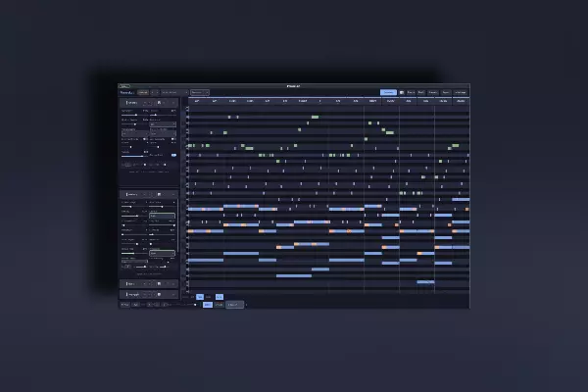The width and height of the screenshot is (588, 392).
Task: Click the blue button on the bottom transport bar
Action: (208, 305)
